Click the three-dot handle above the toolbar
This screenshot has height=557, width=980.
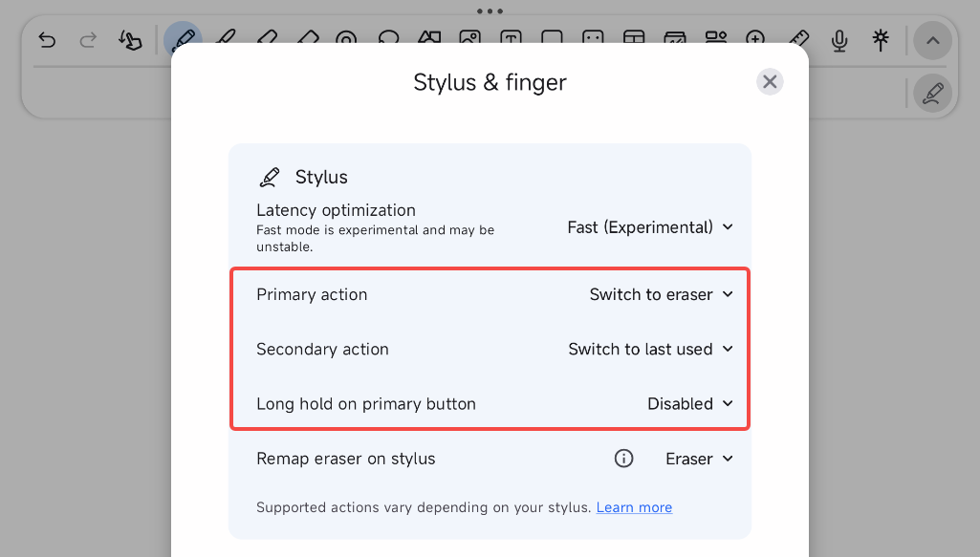click(x=490, y=11)
